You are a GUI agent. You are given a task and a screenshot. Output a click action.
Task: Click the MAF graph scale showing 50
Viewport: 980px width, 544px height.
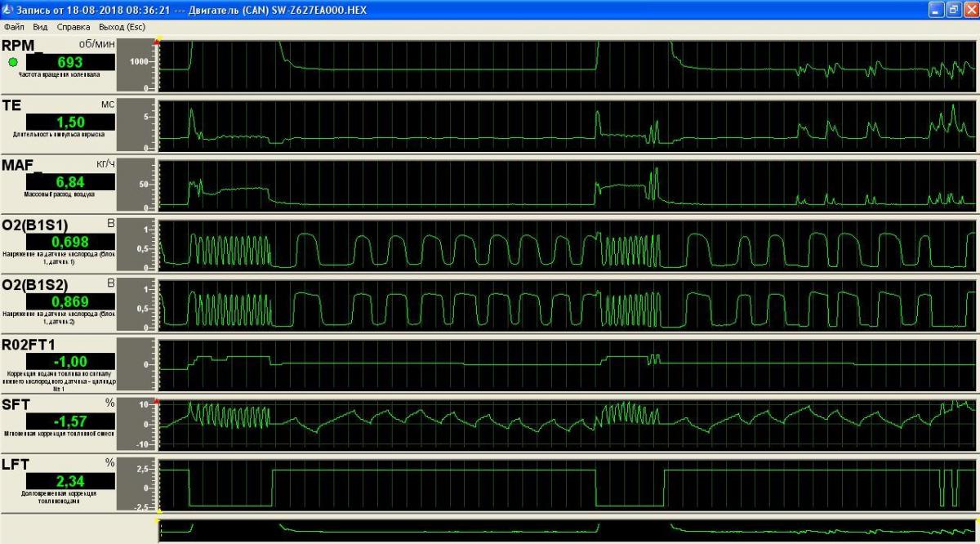136,185
